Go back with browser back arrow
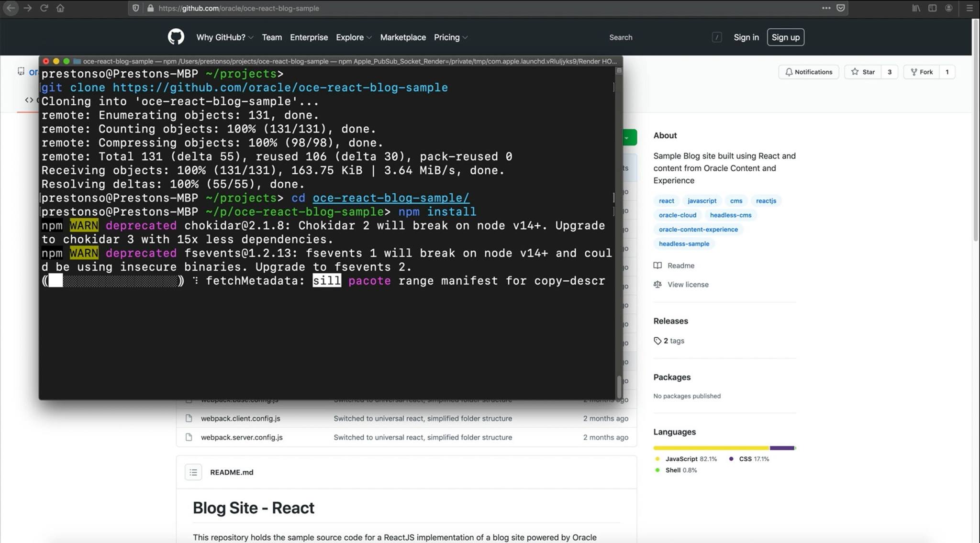980x543 pixels. tap(11, 8)
